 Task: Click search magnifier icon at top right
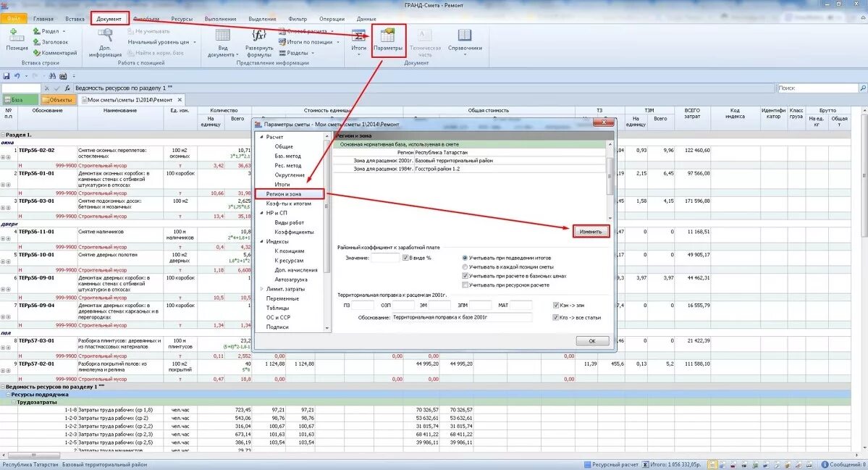point(862,88)
